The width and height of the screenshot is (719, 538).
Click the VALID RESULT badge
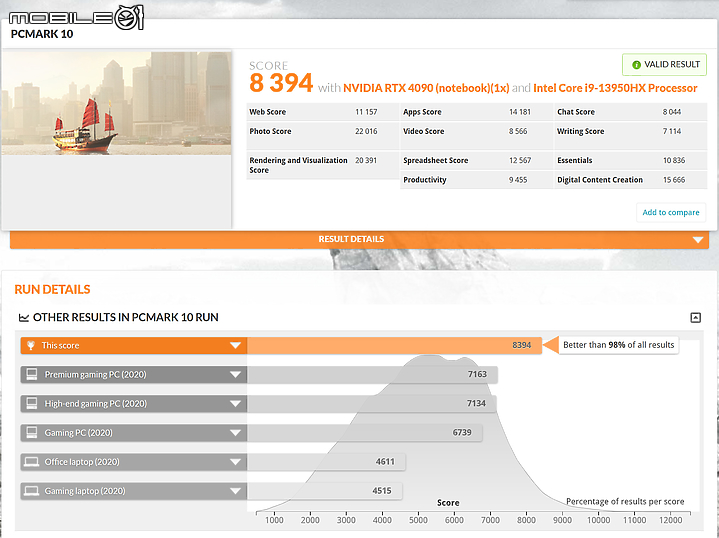pyautogui.click(x=664, y=65)
